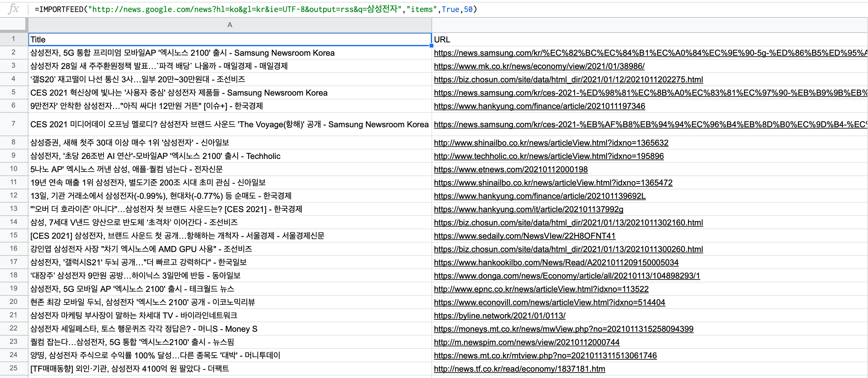The height and width of the screenshot is (378, 868).
Task: Open the etnews.com link
Action: [511, 169]
